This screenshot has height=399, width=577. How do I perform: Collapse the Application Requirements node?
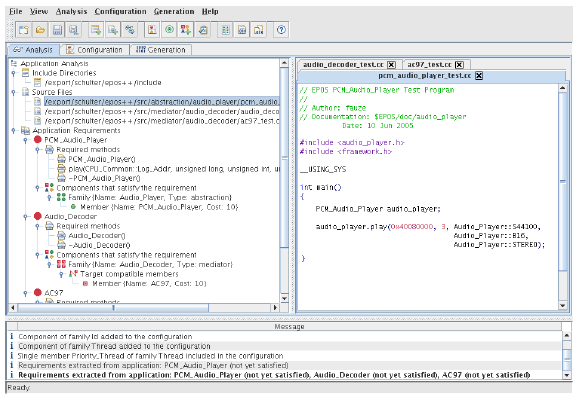[x=14, y=130]
